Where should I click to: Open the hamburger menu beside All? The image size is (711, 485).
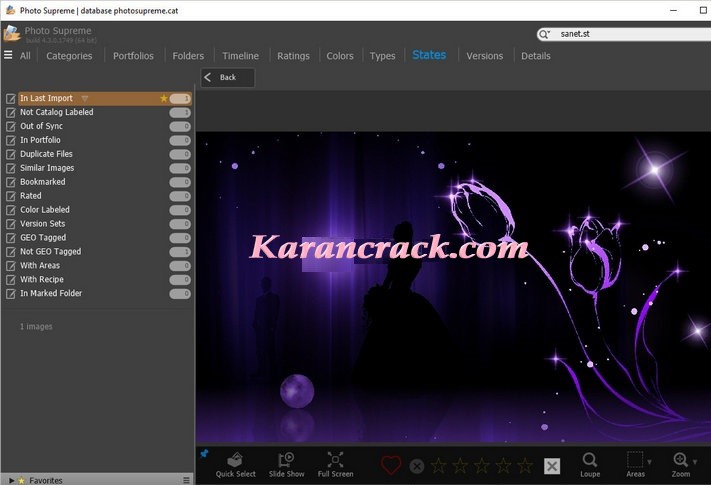(8, 55)
